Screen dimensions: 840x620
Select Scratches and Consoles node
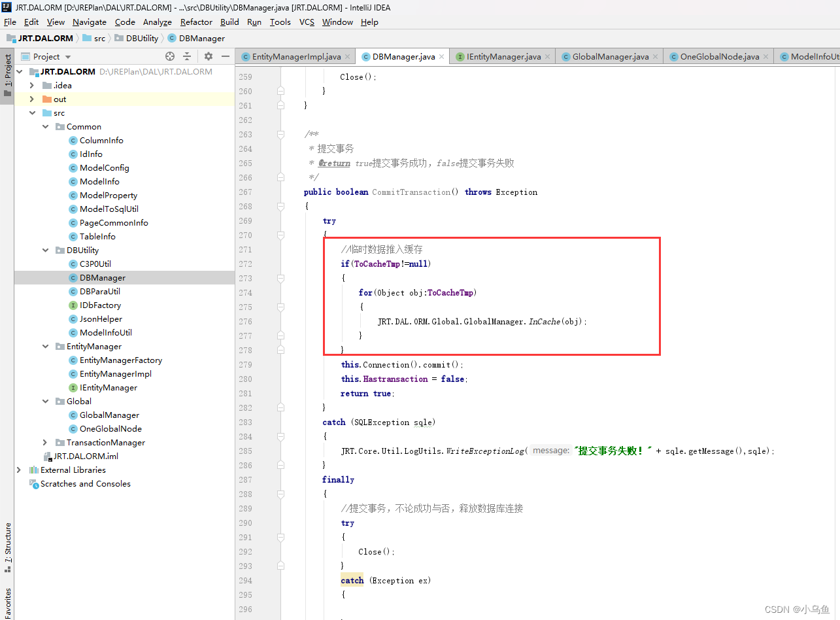click(x=85, y=483)
